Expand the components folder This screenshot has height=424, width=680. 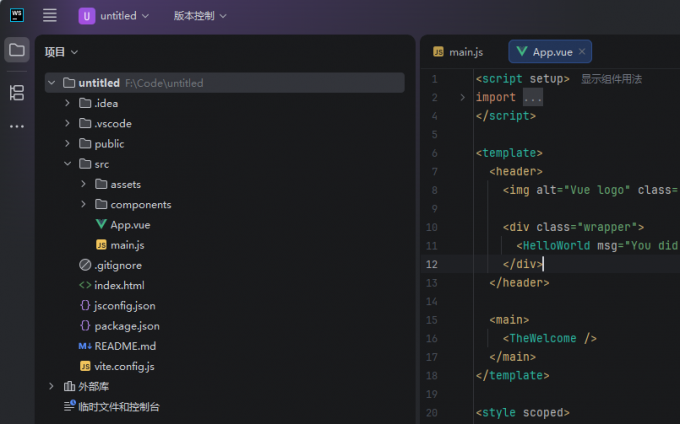[x=83, y=204]
